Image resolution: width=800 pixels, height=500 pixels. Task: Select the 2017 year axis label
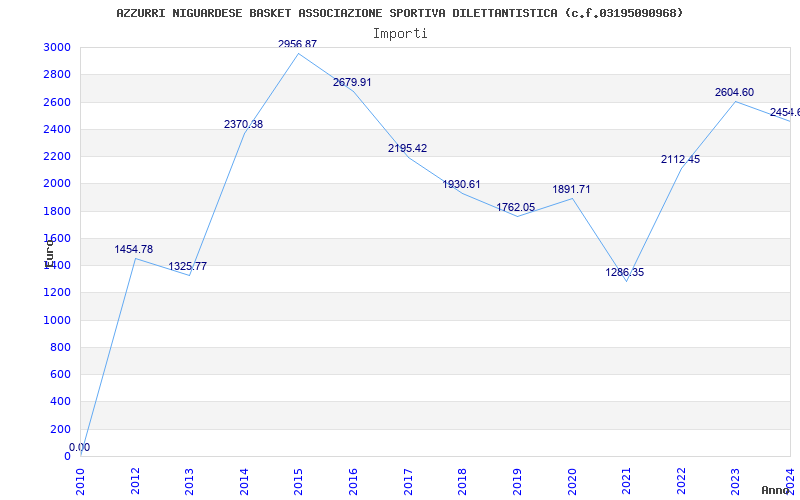point(408,482)
